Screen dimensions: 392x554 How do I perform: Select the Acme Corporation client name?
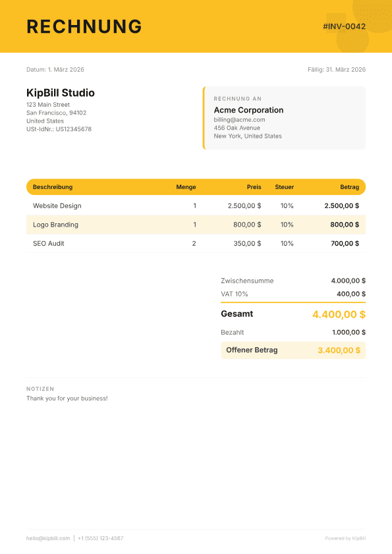(248, 110)
